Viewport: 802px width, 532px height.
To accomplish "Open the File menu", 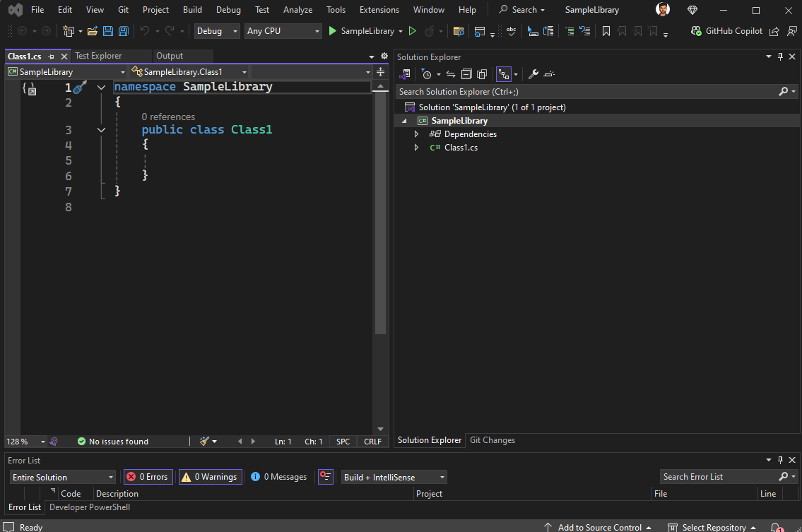I will (37, 10).
